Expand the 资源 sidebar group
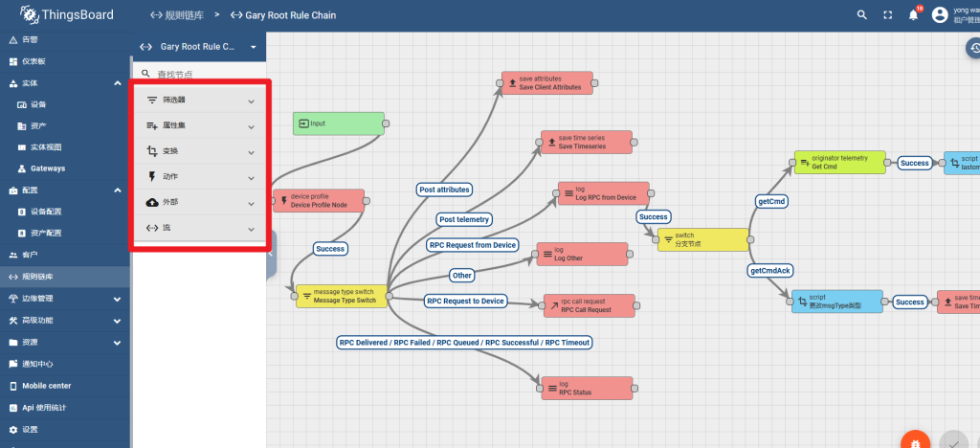The width and height of the screenshot is (980, 448). [118, 343]
